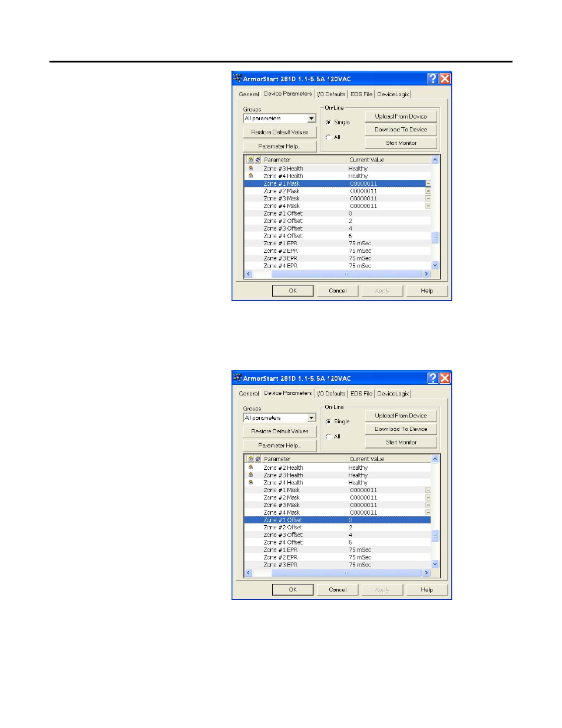Click the lock column header icon in upper dialog
Image resolution: width=562 pixels, height=728 pixels.
[250, 160]
